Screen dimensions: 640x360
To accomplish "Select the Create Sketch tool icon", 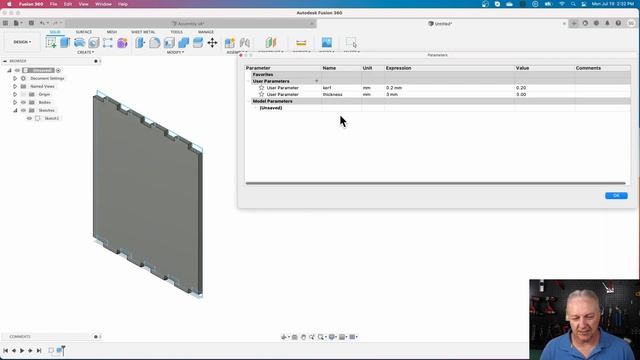I will click(51, 42).
